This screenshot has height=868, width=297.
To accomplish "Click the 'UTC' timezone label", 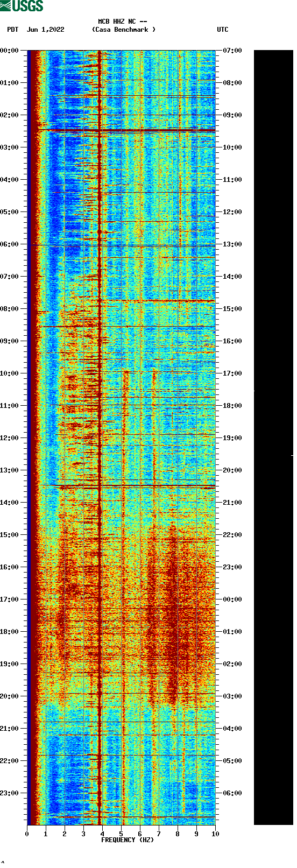I will click(223, 30).
